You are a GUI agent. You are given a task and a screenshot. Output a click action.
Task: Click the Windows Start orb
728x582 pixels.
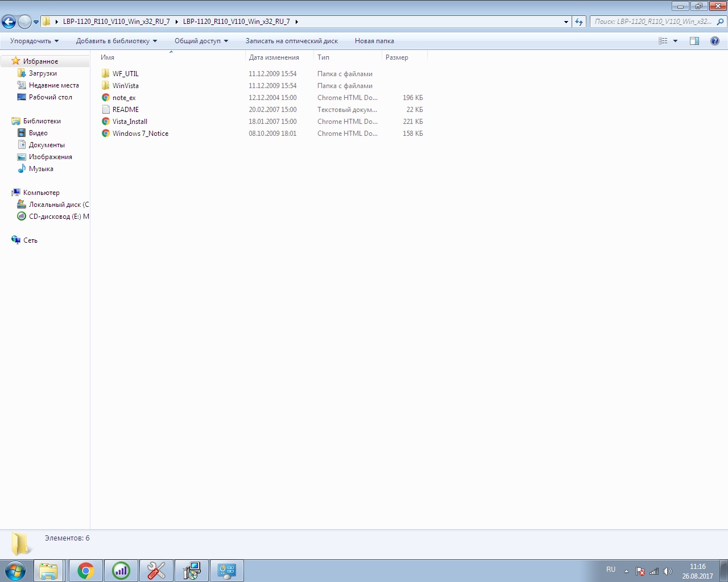coord(15,571)
